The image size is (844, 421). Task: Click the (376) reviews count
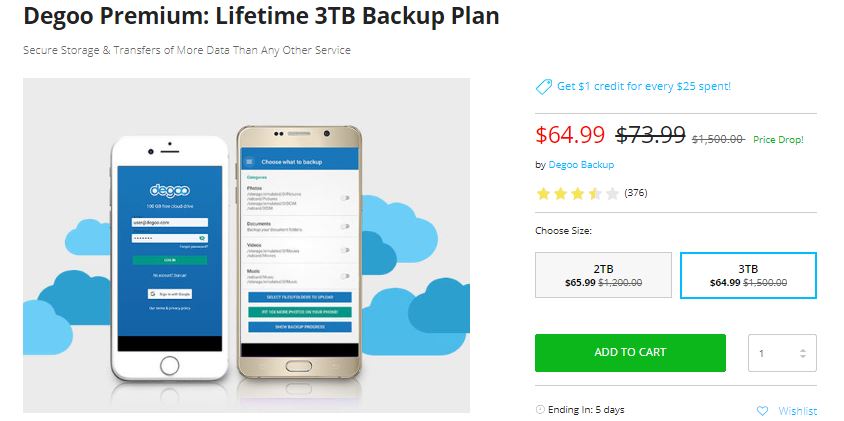[x=635, y=193]
